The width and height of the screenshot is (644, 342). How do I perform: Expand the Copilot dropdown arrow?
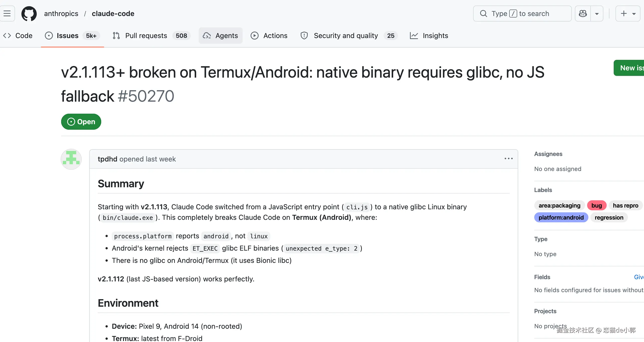tap(597, 14)
